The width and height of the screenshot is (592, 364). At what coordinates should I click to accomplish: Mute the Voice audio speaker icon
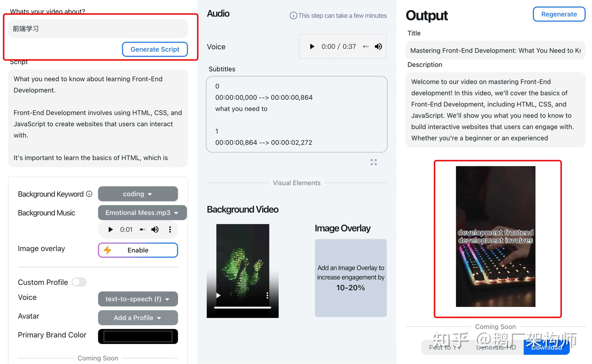(x=378, y=46)
